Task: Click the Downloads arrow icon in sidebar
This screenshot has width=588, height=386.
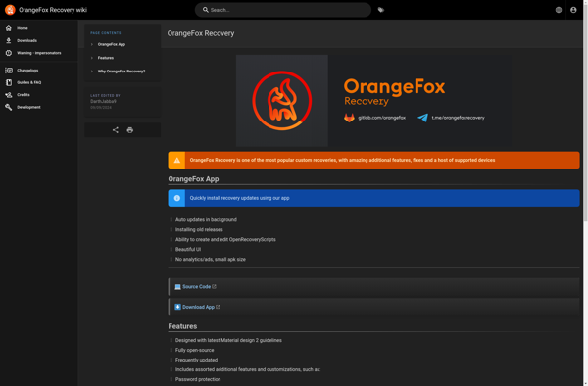Action: 9,40
